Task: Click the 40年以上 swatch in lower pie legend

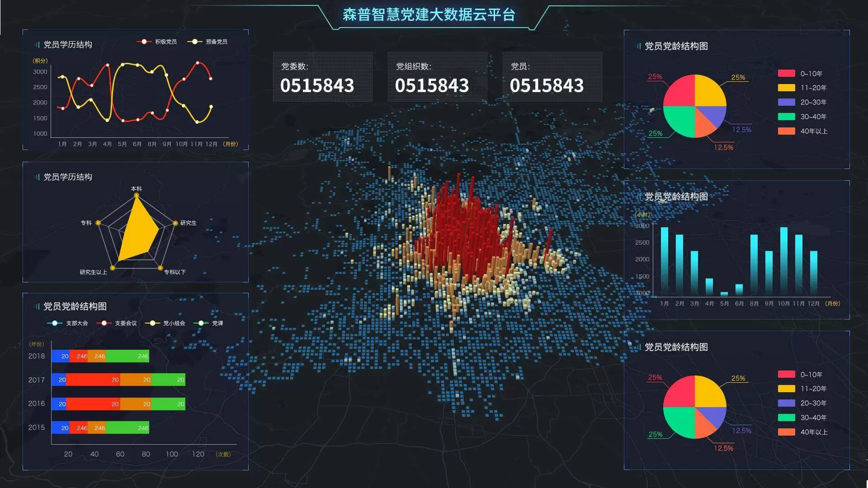Action: tap(786, 432)
